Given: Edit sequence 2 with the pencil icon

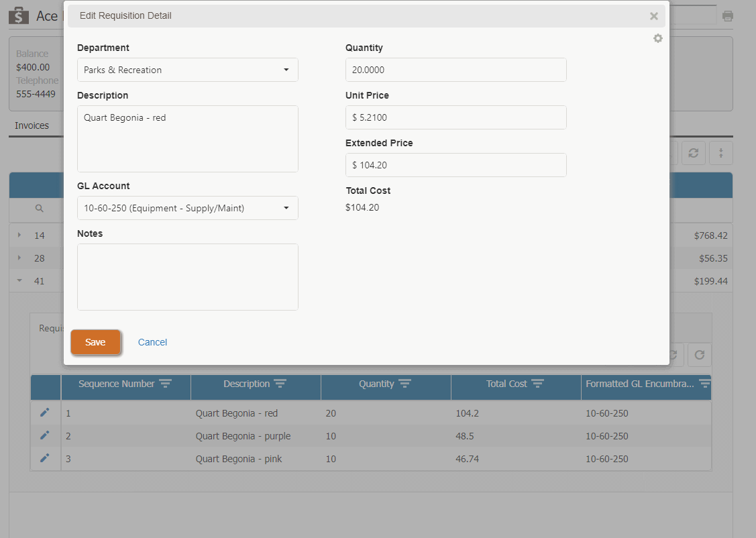Looking at the screenshot, I should coord(45,435).
